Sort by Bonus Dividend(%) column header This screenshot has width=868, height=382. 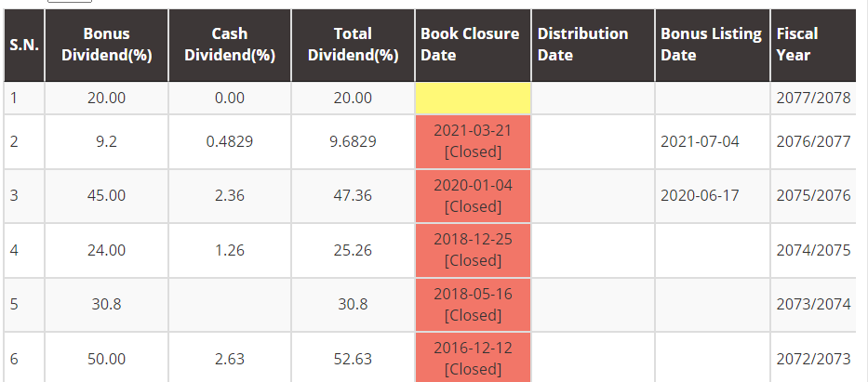coord(106,45)
